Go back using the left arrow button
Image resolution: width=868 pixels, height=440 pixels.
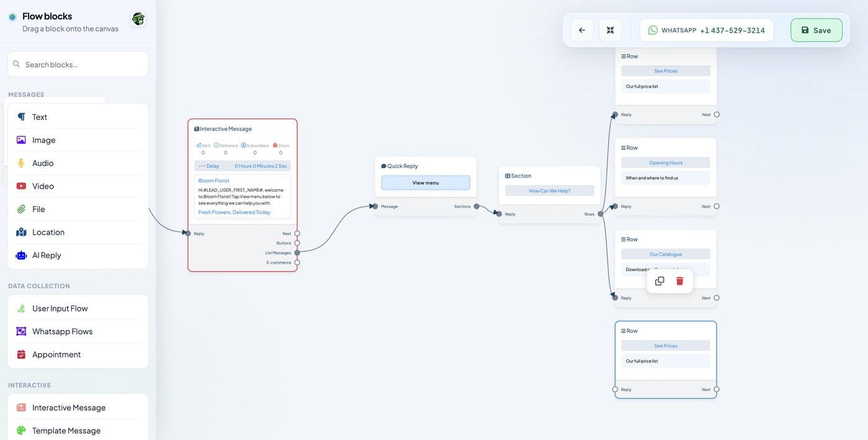click(x=582, y=30)
